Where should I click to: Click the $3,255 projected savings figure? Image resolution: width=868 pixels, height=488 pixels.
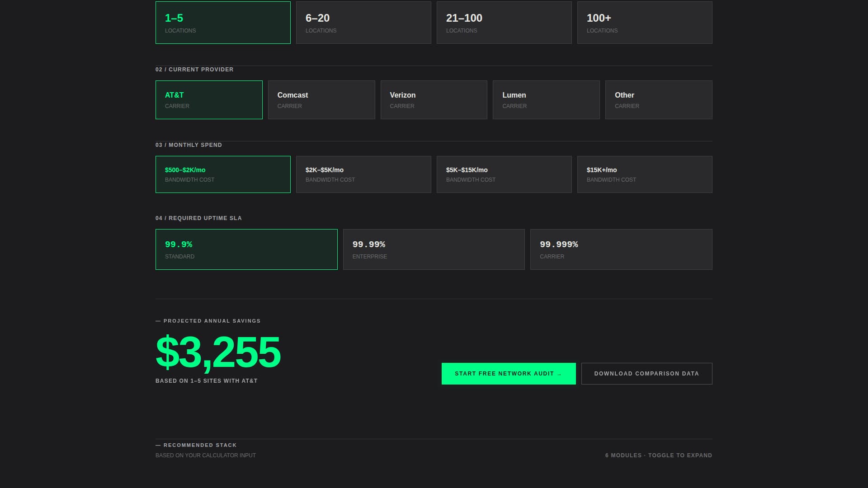[x=218, y=353]
